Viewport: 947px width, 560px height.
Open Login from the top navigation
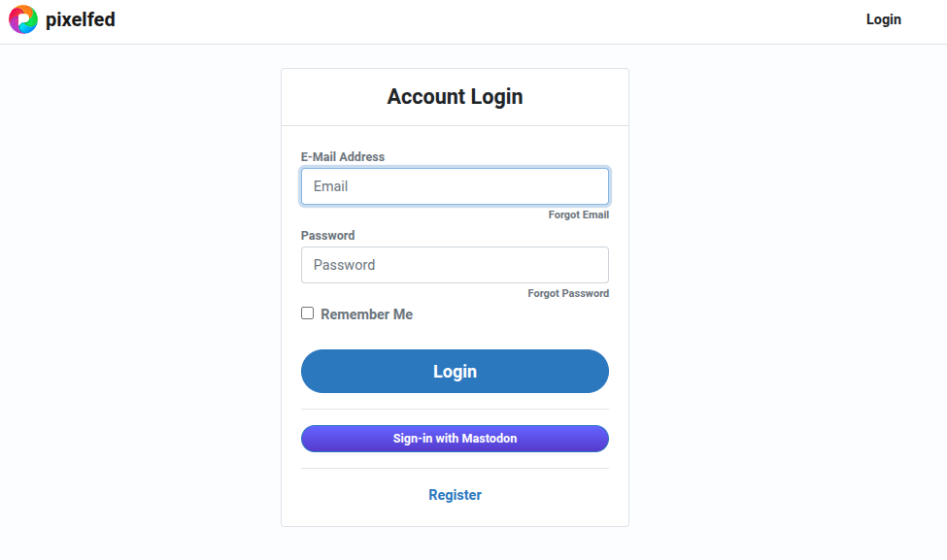coord(883,19)
